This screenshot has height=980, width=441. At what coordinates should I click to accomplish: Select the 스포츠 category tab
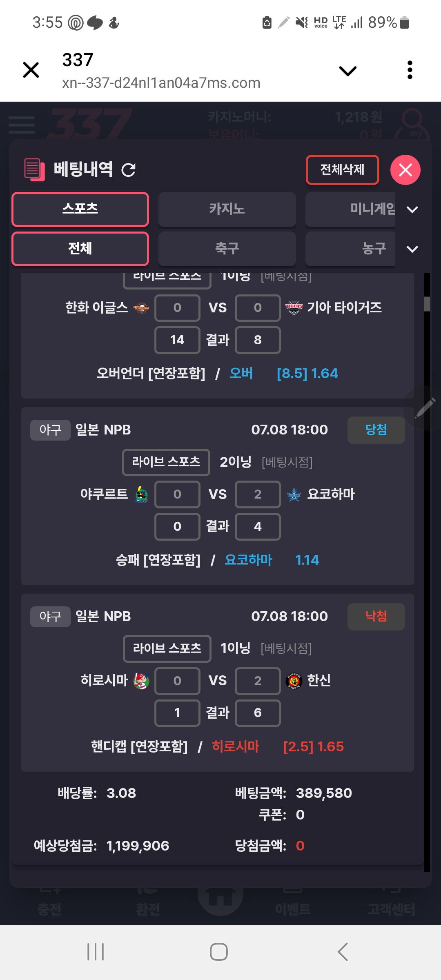click(80, 209)
